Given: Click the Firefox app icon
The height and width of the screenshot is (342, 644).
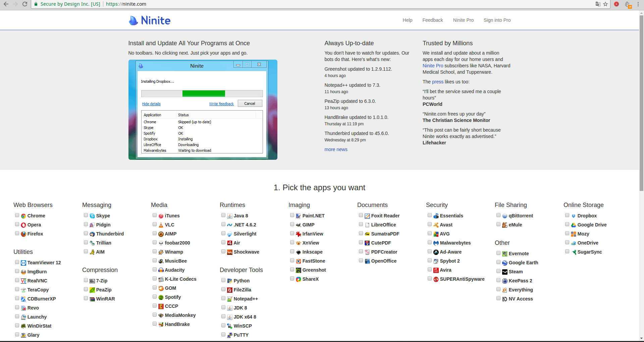Looking at the screenshot, I should pos(23,234).
